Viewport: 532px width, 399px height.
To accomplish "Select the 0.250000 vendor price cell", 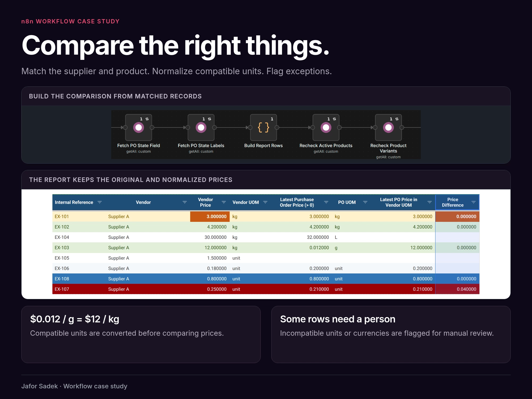I will 210,289.
